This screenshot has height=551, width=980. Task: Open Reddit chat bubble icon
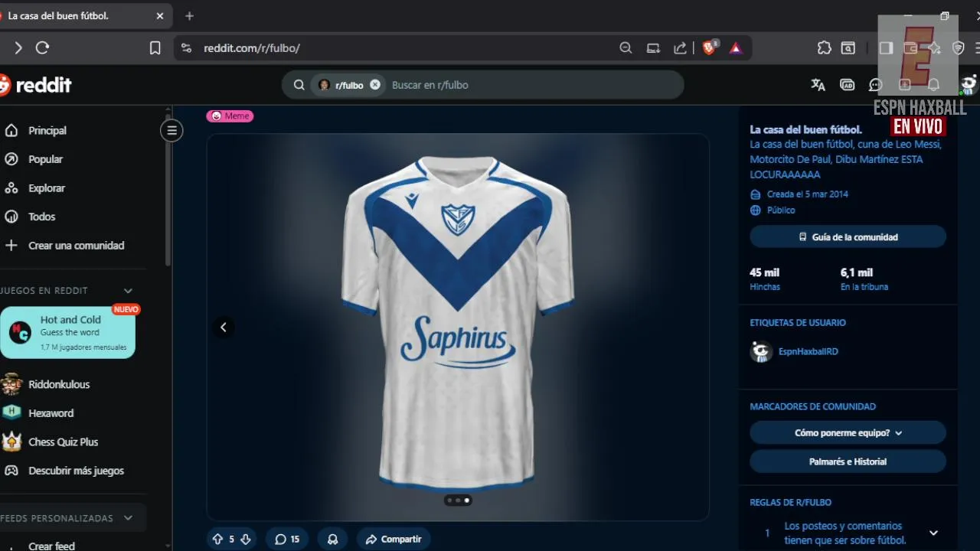[x=876, y=85]
